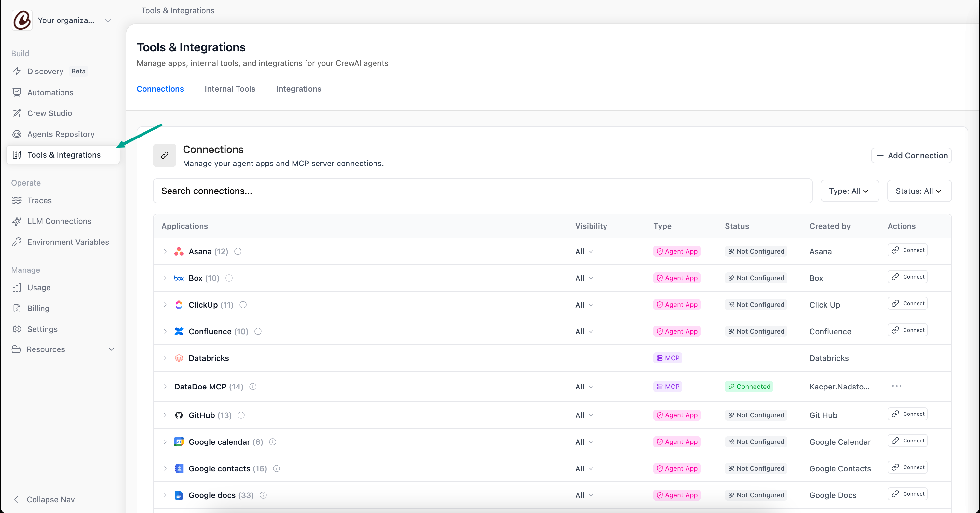Expand the Databricks row
This screenshot has height=513, width=980.
tap(165, 358)
